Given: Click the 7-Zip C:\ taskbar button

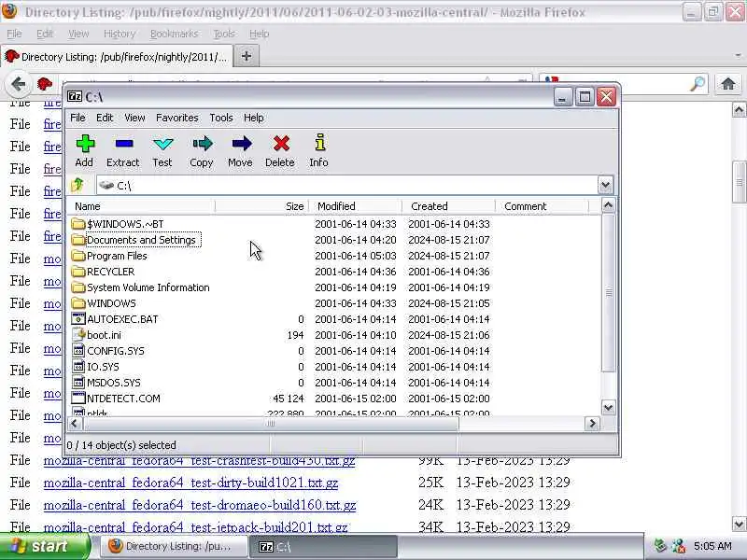Looking at the screenshot, I should [323, 546].
